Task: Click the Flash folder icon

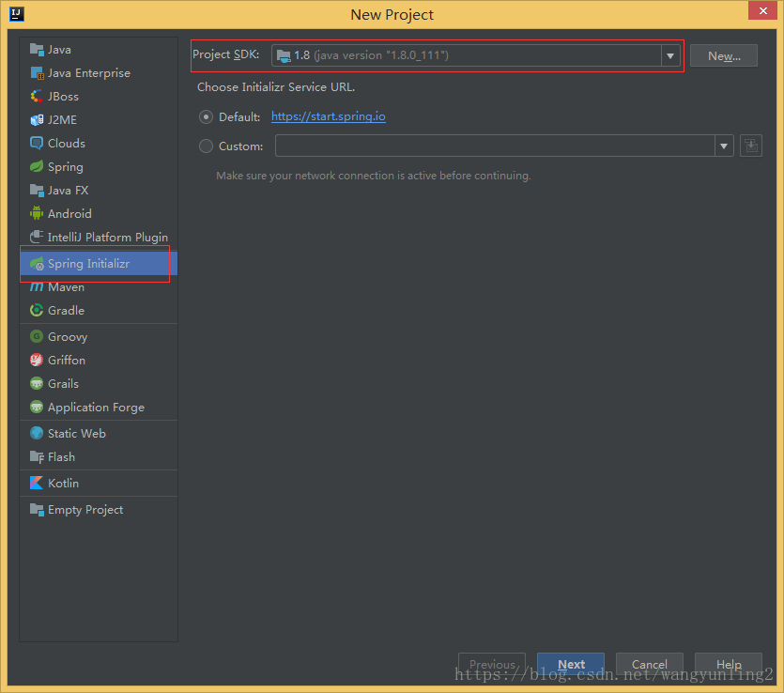Action: (x=37, y=456)
